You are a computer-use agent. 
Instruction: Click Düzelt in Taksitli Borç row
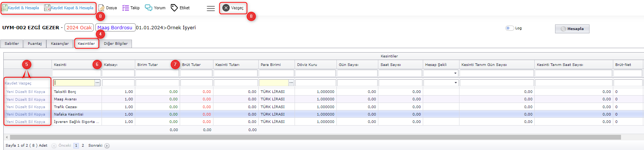click(x=21, y=92)
